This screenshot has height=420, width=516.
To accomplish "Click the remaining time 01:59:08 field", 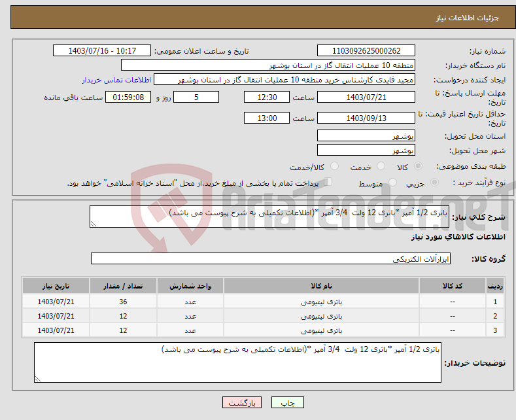I will click(128, 97).
